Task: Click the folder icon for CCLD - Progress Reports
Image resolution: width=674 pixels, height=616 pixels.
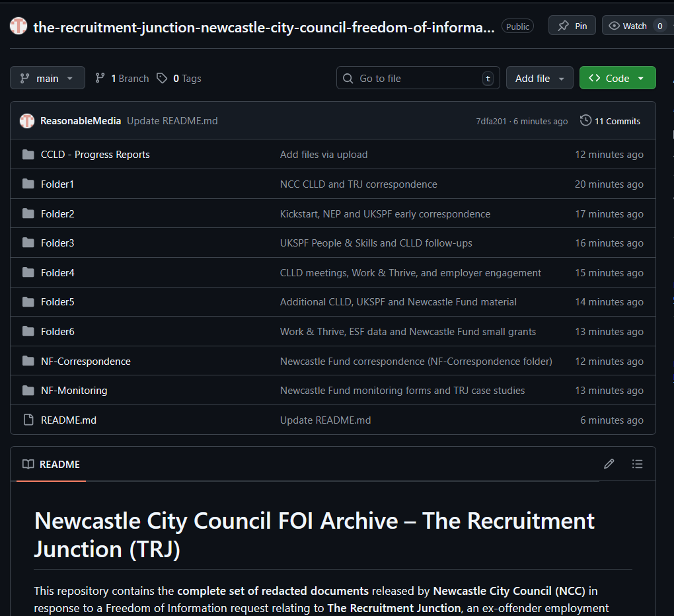Action: point(28,154)
